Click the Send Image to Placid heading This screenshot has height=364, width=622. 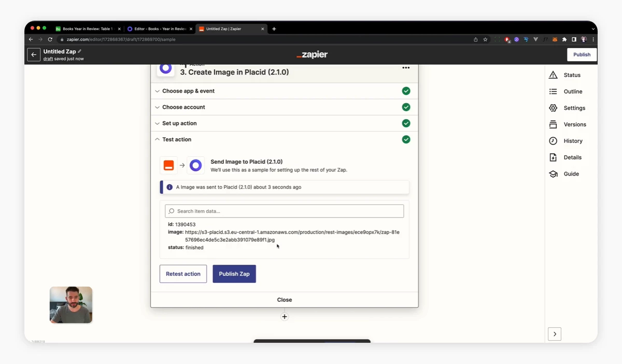[x=246, y=162]
